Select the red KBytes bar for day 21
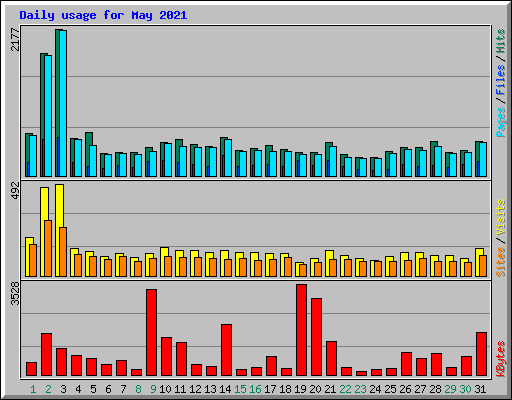The image size is (512, 400). tap(331, 359)
